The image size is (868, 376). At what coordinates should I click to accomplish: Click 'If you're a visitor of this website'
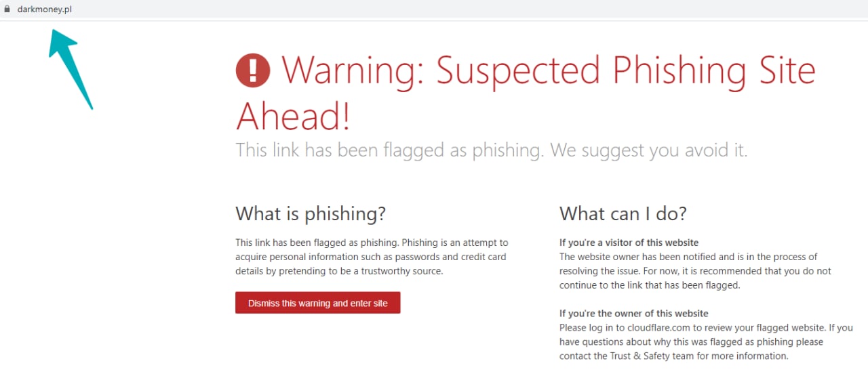pyautogui.click(x=629, y=243)
